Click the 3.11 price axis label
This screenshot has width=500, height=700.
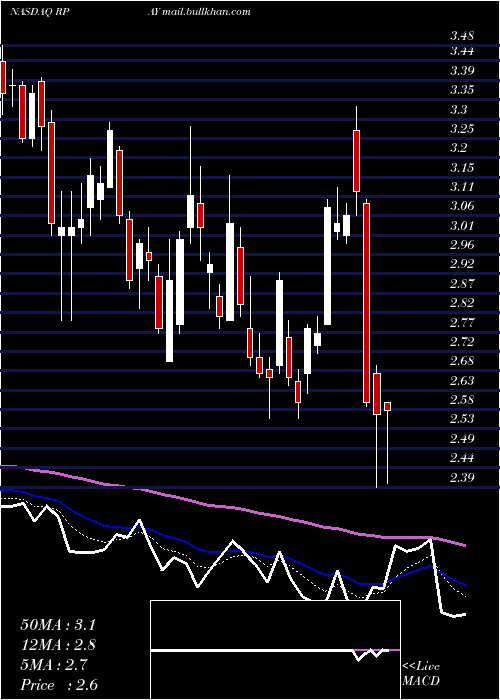(462, 187)
